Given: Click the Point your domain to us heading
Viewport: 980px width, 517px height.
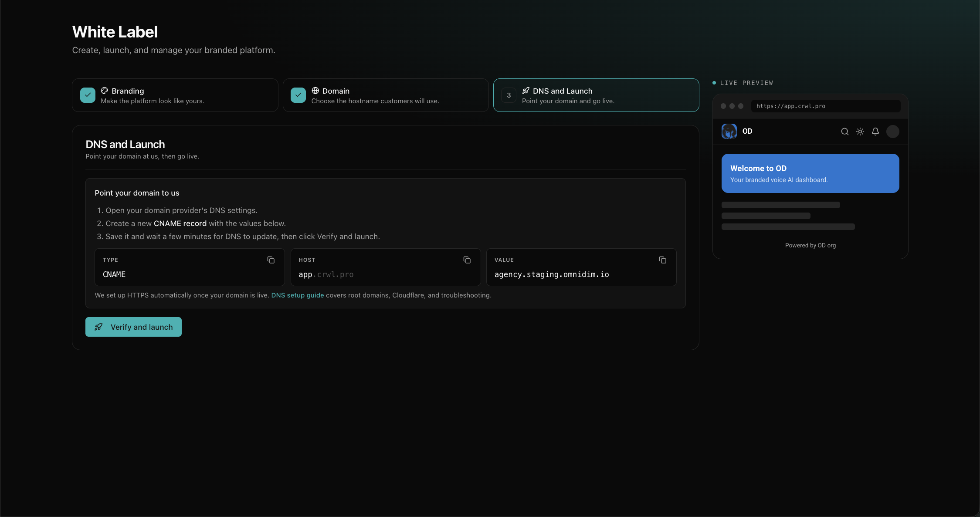Looking at the screenshot, I should (x=137, y=193).
